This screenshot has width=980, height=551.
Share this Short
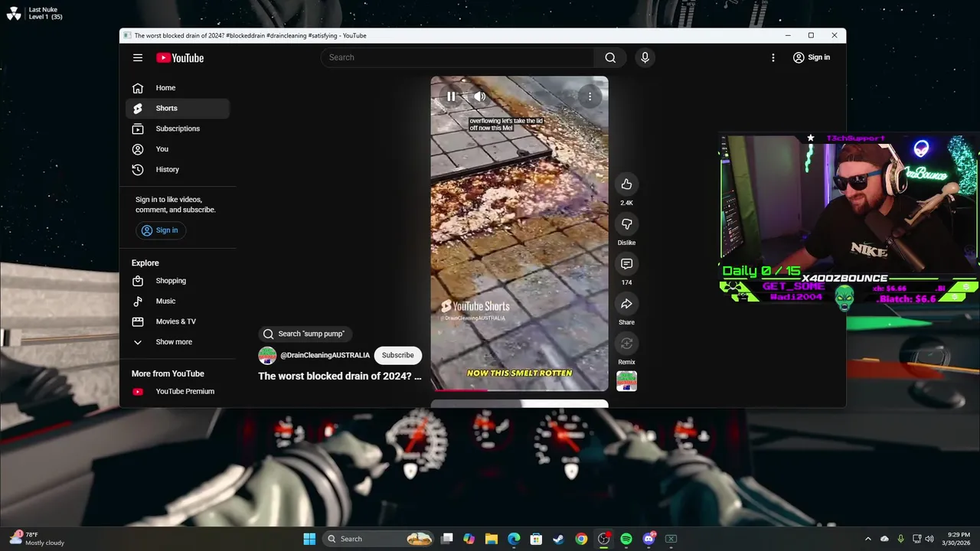(x=626, y=303)
